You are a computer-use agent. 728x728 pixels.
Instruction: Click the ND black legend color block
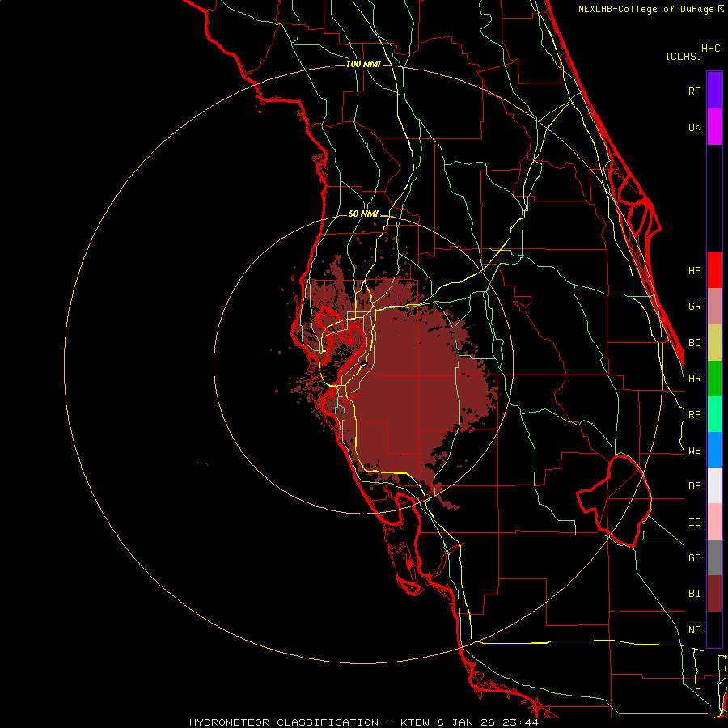tap(714, 629)
